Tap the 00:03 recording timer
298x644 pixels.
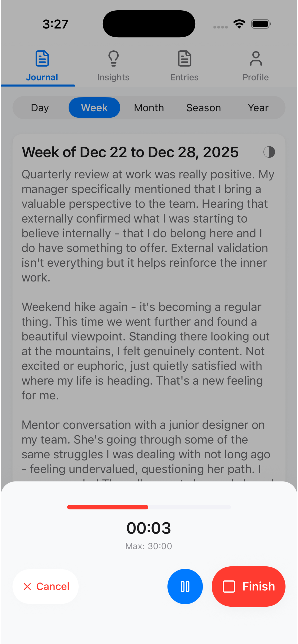pos(149,528)
